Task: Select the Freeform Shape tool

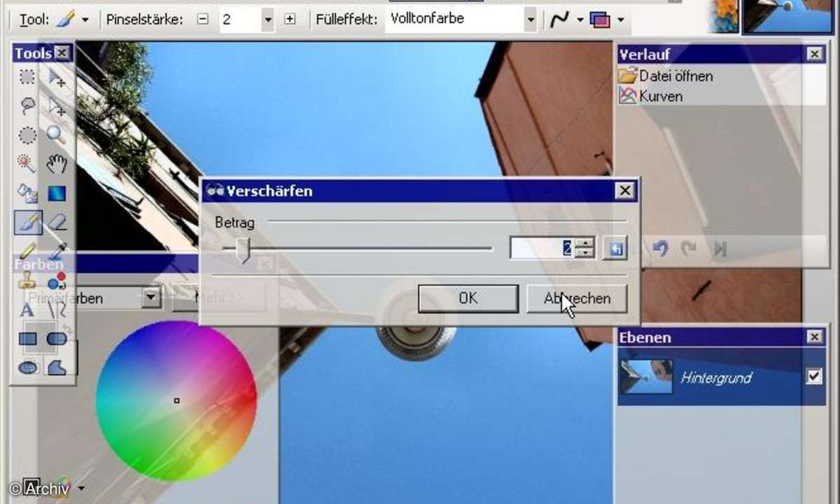Action: (x=57, y=367)
